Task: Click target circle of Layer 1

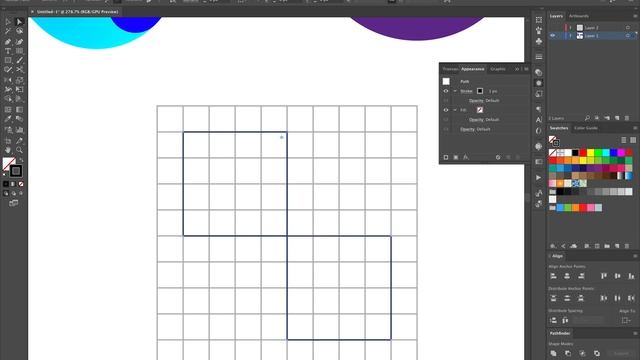Action: pyautogui.click(x=628, y=36)
